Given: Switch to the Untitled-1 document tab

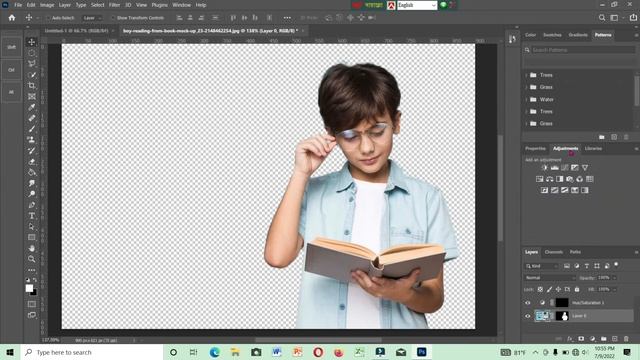Looking at the screenshot, I should point(76,31).
